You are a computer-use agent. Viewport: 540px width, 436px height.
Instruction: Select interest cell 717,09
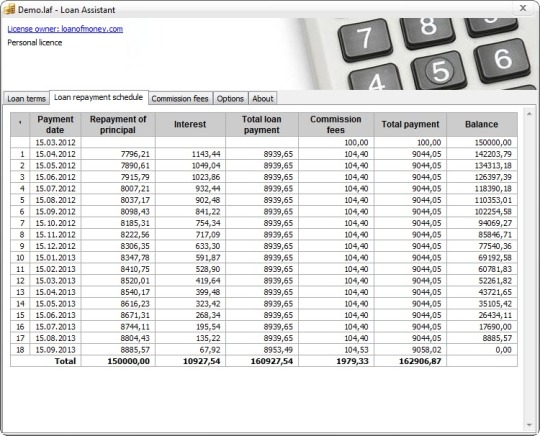[x=190, y=235]
